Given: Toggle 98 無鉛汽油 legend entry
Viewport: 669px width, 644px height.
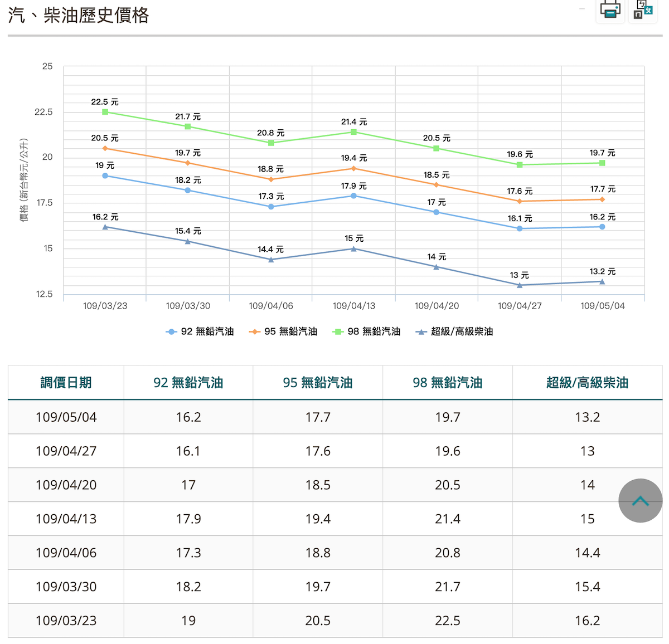Looking at the screenshot, I should coord(367,331).
